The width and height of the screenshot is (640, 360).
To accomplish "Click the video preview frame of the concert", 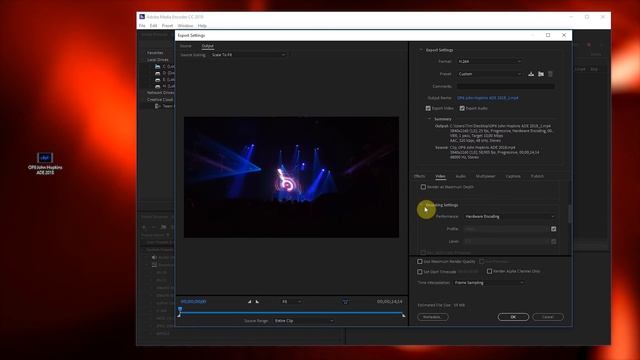I will (291, 177).
